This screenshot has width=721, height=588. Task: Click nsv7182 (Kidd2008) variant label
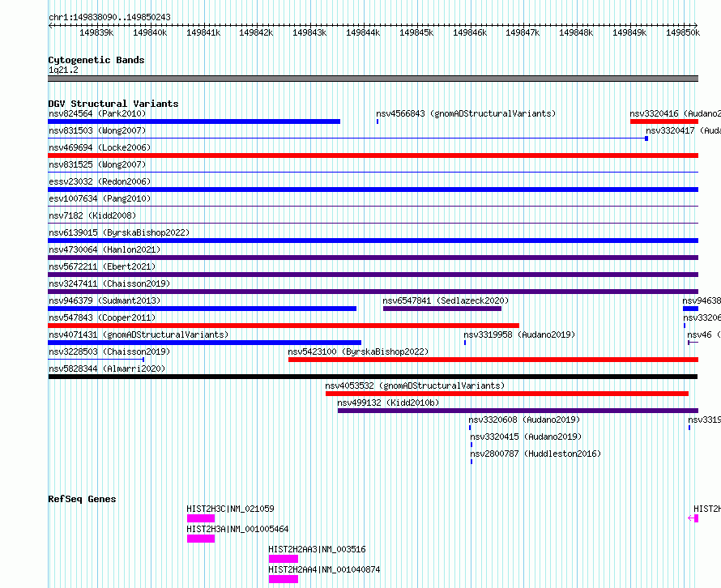(92, 215)
